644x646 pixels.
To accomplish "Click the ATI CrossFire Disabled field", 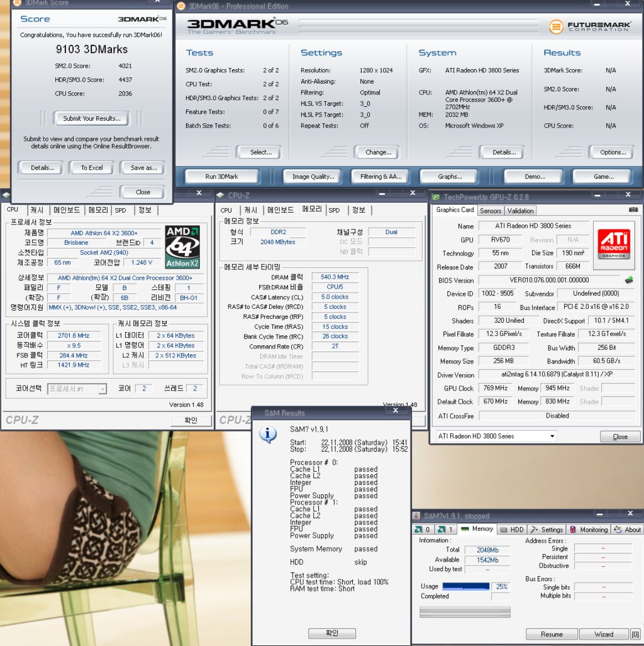I will tap(557, 416).
